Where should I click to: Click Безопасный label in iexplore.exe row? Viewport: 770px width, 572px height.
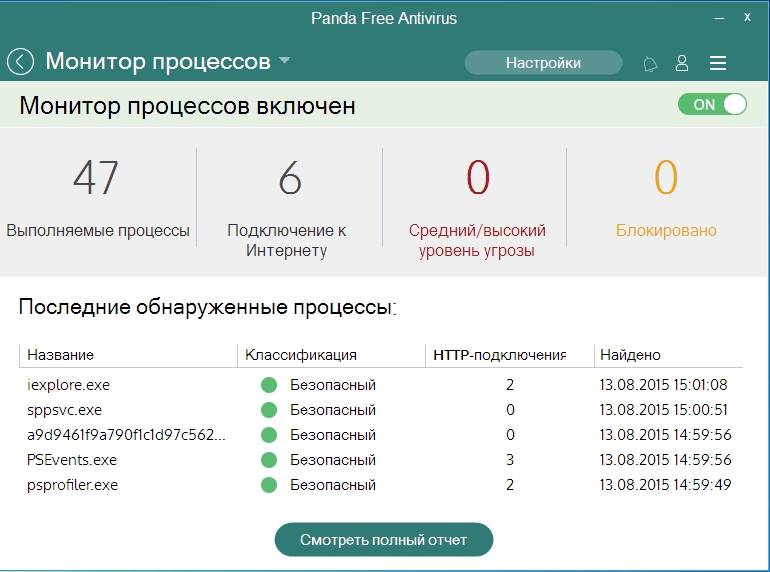(x=333, y=385)
